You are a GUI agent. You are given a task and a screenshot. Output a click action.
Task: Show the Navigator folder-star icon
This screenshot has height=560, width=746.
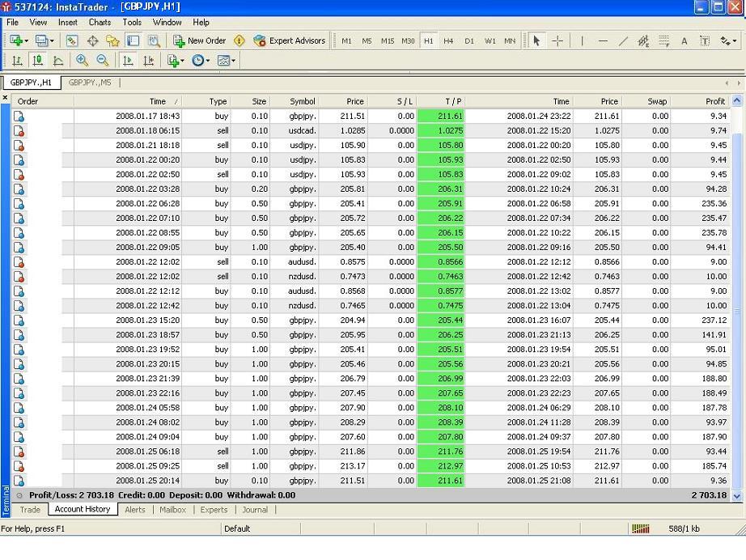point(112,41)
